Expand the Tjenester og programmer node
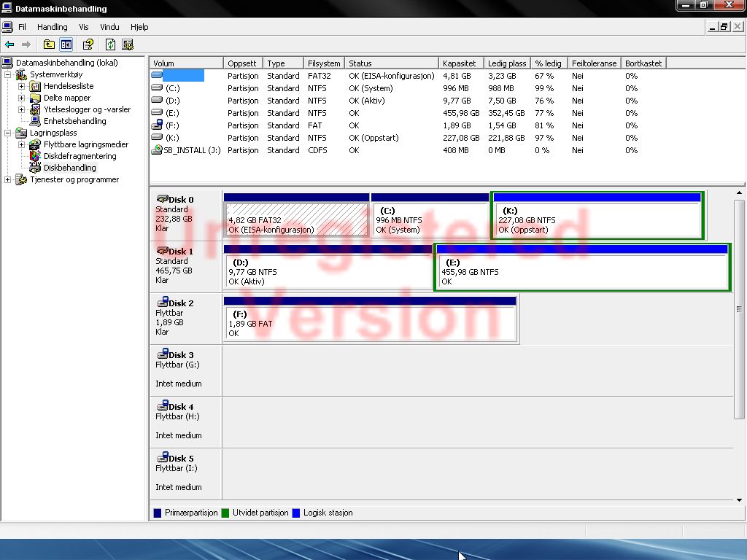 click(x=7, y=179)
